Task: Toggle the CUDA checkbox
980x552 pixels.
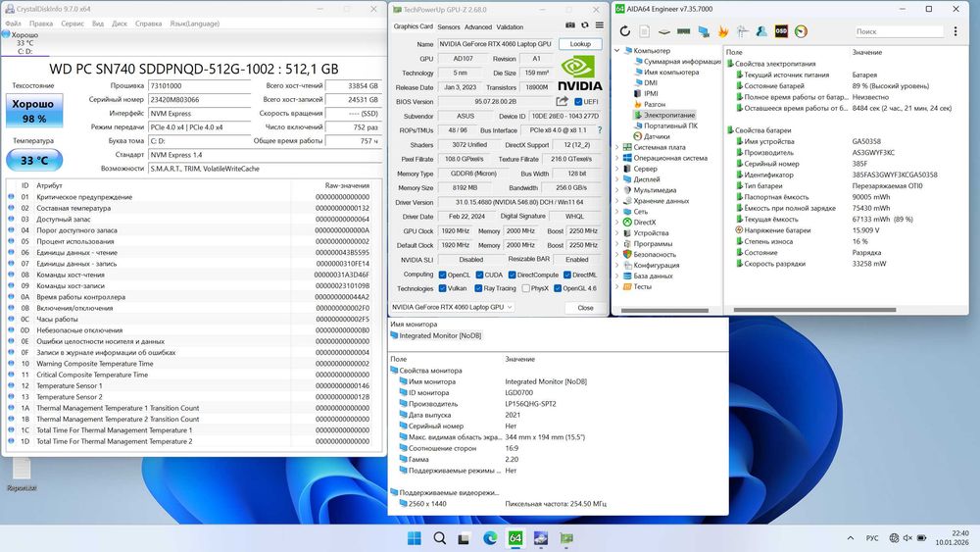Action: (479, 276)
